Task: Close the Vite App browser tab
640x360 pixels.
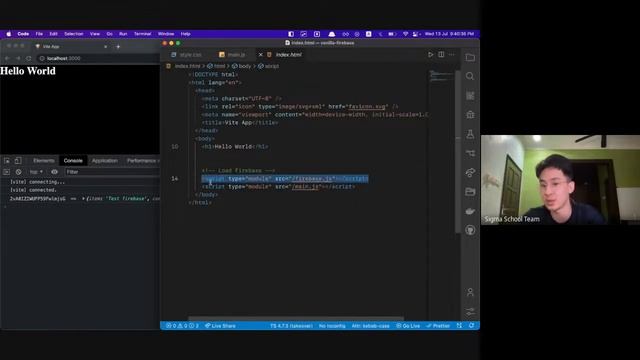Action: (105, 47)
